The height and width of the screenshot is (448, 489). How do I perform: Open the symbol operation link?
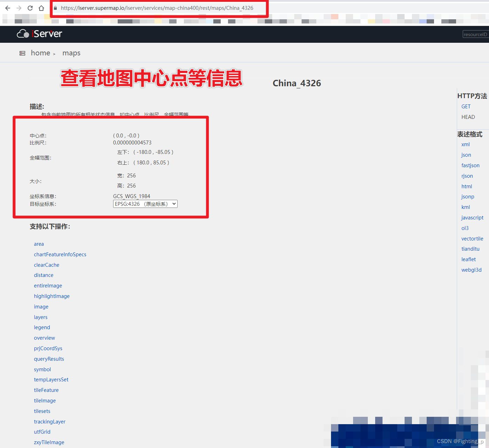pyautogui.click(x=42, y=369)
